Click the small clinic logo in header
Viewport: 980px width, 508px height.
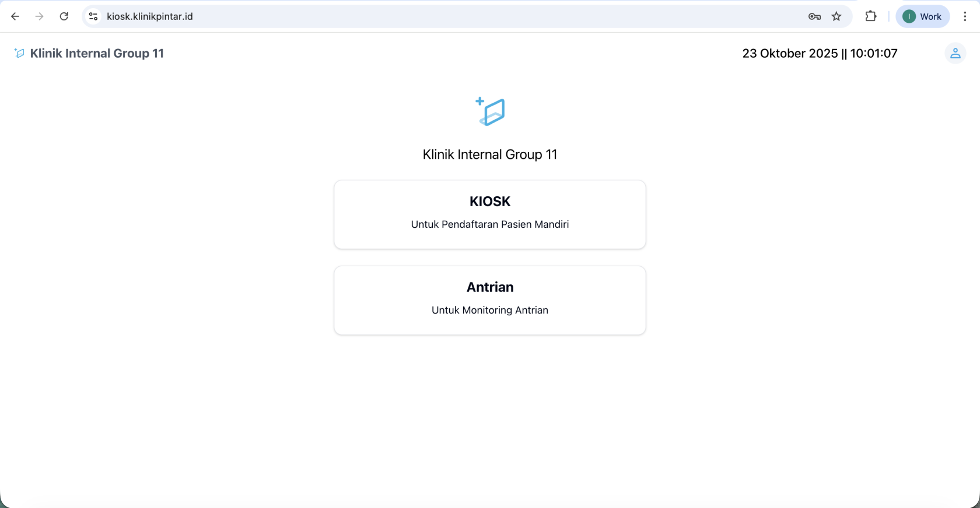[19, 53]
